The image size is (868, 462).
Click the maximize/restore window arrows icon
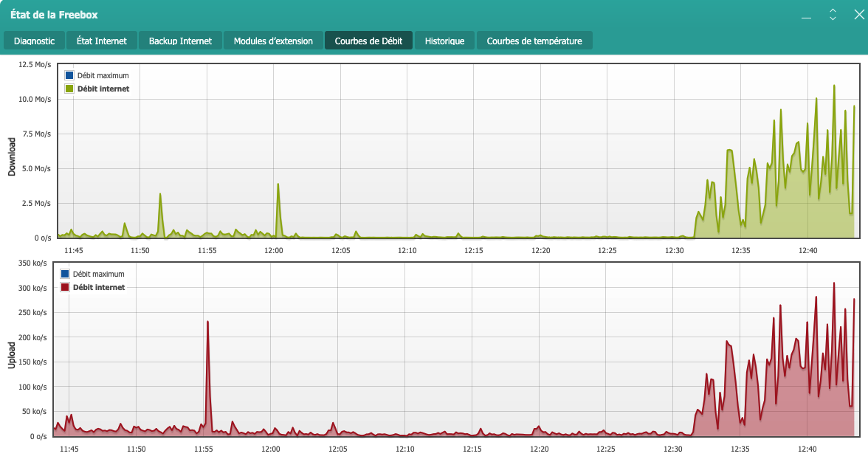833,15
